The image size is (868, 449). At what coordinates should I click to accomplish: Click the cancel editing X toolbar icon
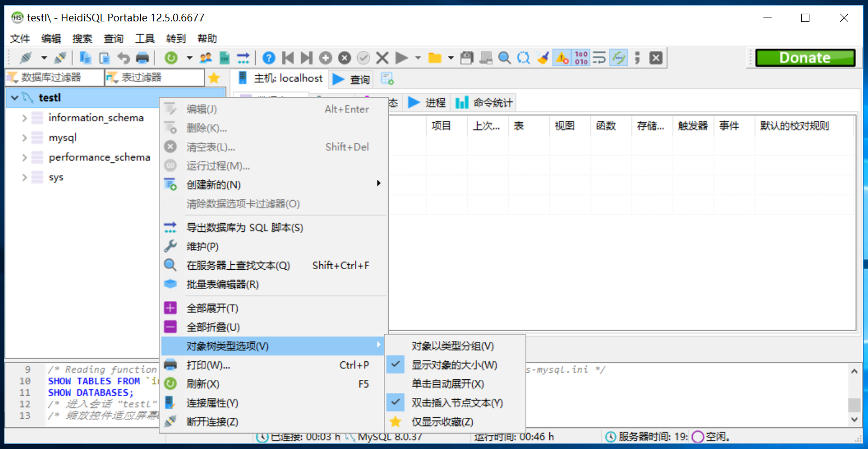pos(382,58)
